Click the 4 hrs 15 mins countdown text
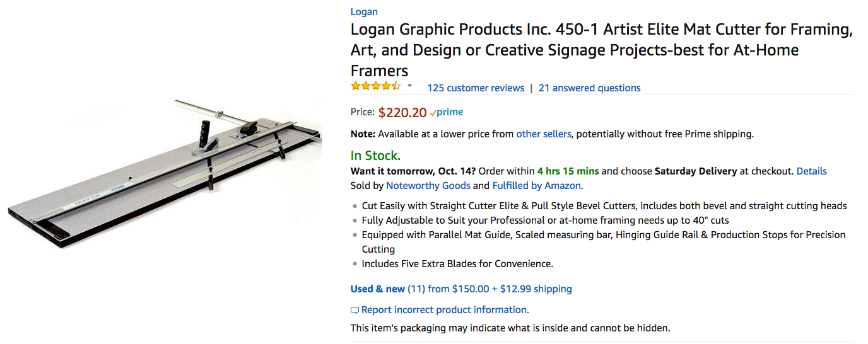 pyautogui.click(x=568, y=171)
